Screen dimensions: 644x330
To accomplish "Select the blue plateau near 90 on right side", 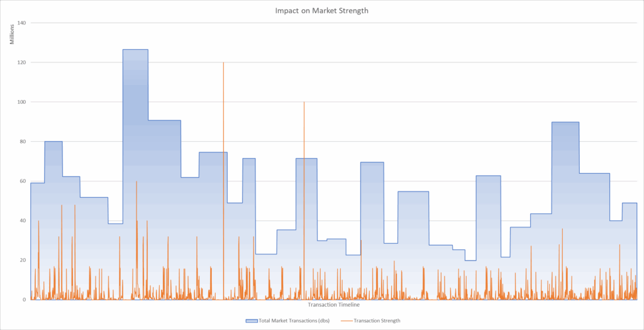I will (x=565, y=123).
